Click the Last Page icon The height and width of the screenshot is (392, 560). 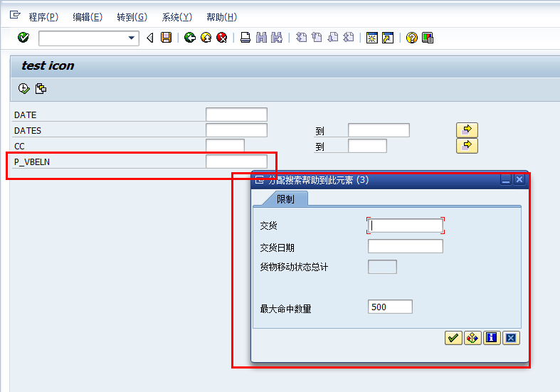[348, 37]
